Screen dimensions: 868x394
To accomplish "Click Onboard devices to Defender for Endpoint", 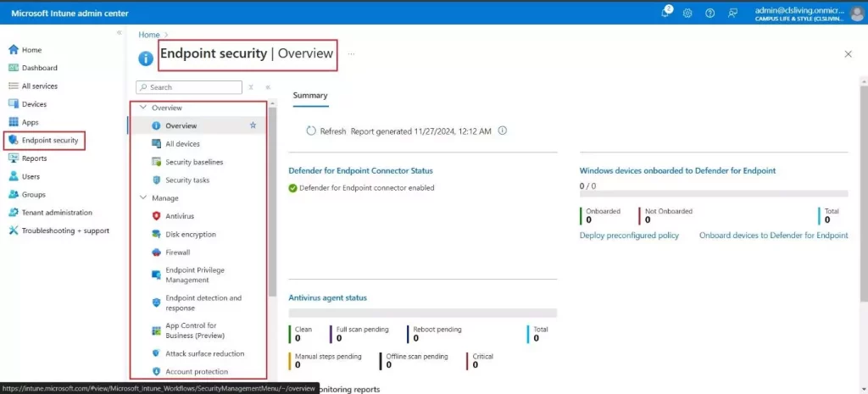I will click(x=773, y=236).
